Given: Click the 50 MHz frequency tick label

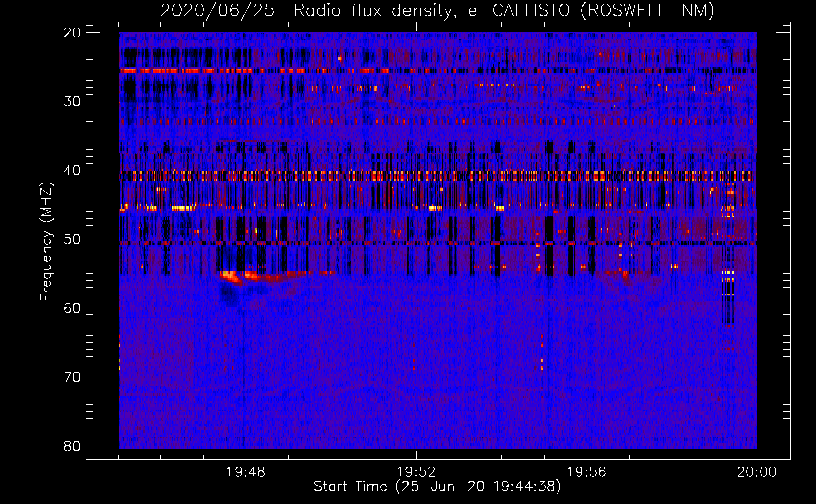Looking at the screenshot, I should 72,239.
